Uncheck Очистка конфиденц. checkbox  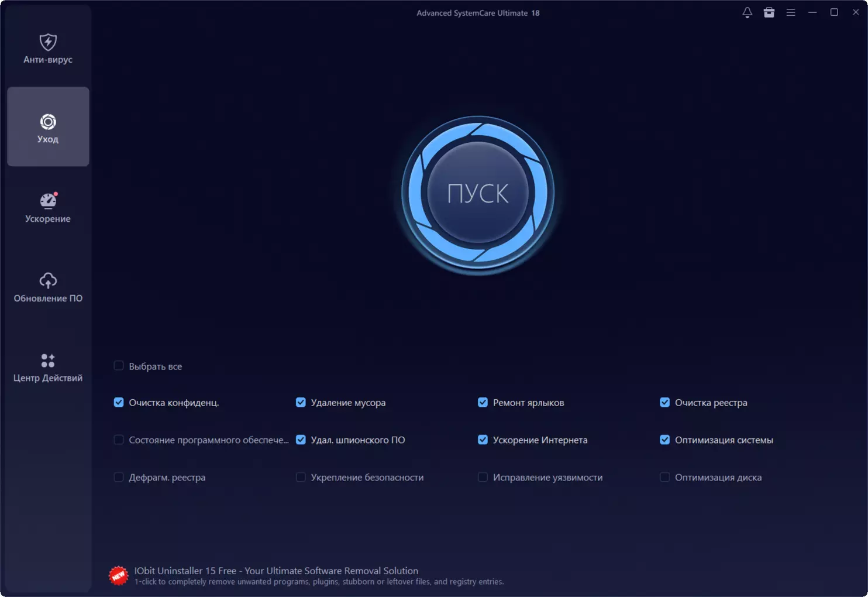pyautogui.click(x=119, y=402)
